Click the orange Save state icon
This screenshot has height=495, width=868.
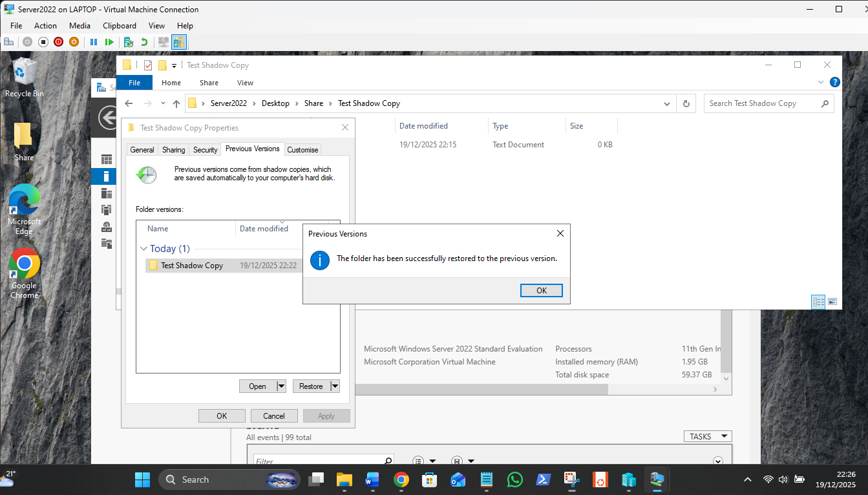coord(74,42)
